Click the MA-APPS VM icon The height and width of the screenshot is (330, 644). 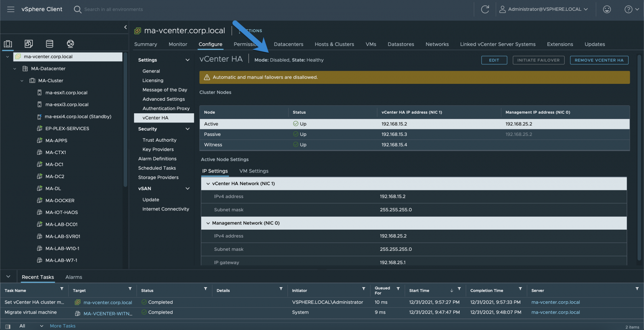coord(39,140)
